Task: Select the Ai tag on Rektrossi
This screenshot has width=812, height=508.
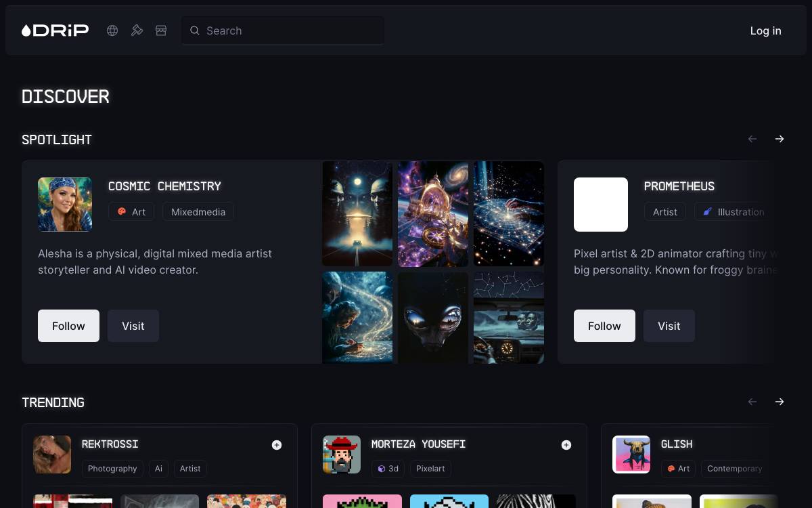Action: [158, 468]
